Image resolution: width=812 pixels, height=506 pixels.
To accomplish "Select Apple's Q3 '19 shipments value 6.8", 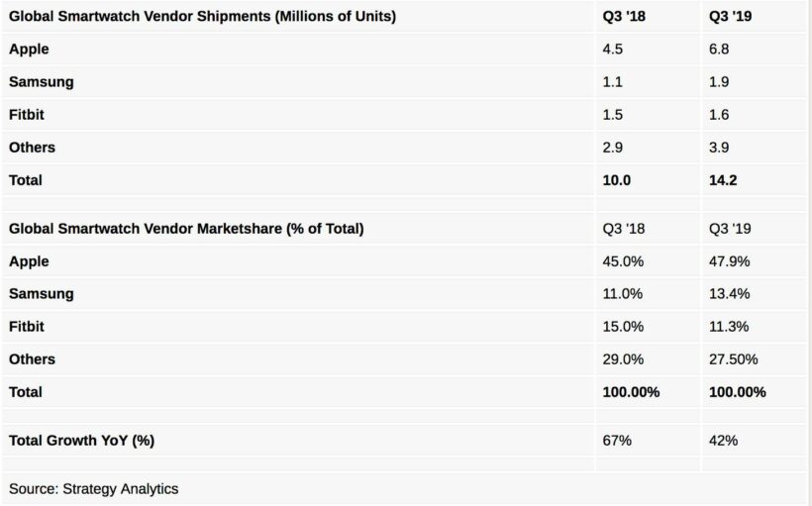I will point(721,49).
